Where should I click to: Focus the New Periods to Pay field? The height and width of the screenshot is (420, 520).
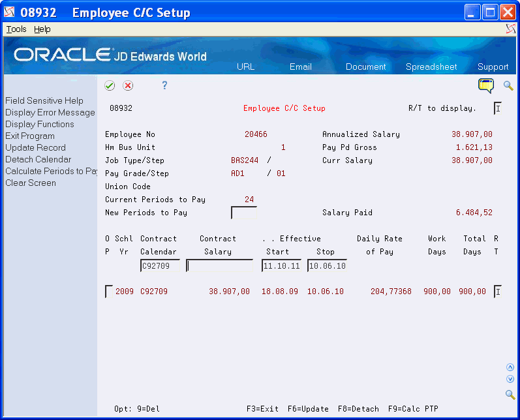(x=244, y=213)
